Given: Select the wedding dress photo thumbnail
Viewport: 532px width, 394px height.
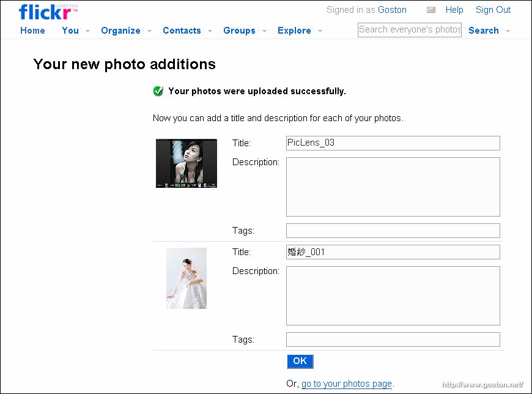Looking at the screenshot, I should tap(187, 278).
